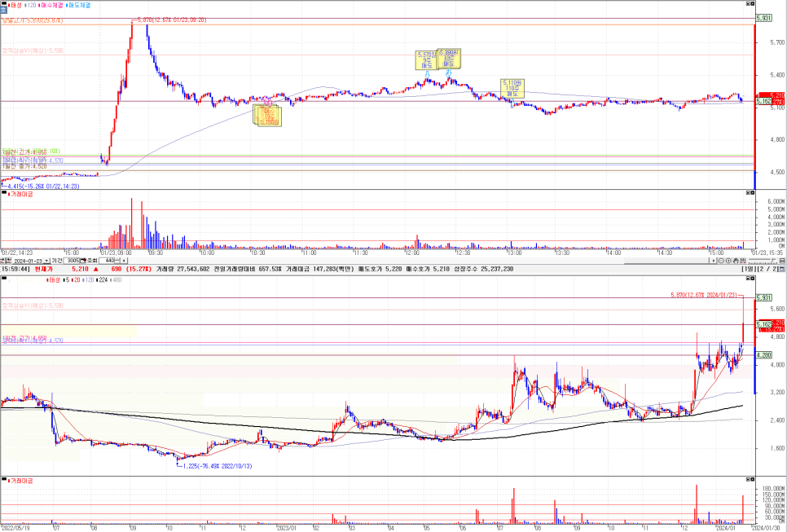Click the red bar-spacing icon beside the hand tool

pyautogui.click(x=743, y=261)
